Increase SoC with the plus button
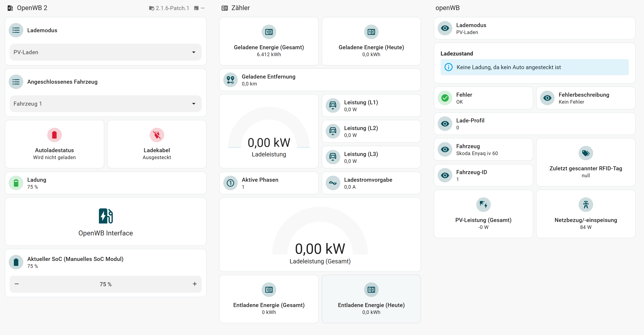 194,284
